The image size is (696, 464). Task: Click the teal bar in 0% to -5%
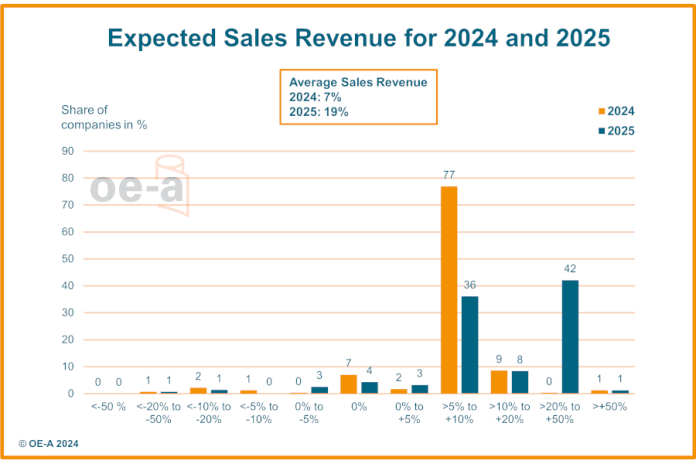pyautogui.click(x=320, y=389)
